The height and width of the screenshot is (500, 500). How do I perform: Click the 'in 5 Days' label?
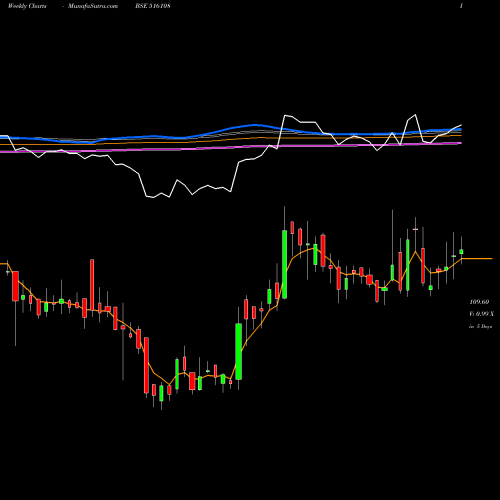pyautogui.click(x=480, y=327)
